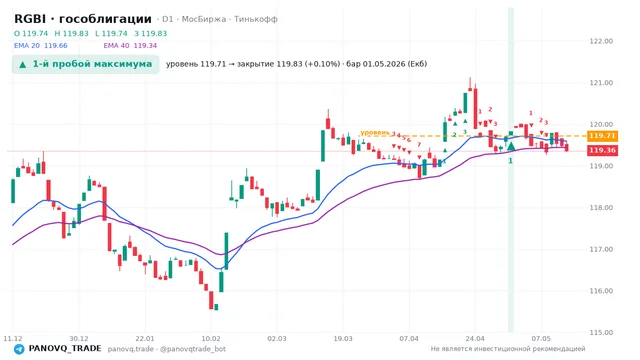Click the 'уровень' orange label on chart
The image size is (640, 360).
click(x=375, y=132)
